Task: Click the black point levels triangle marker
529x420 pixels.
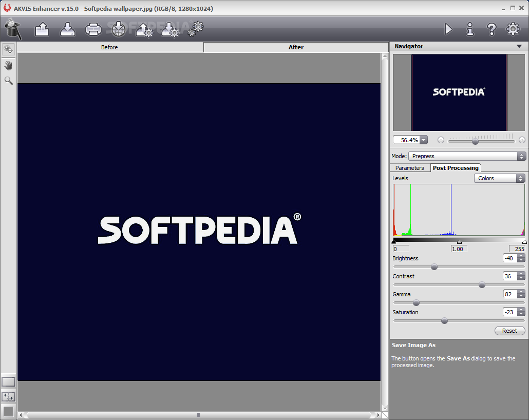Action: coord(394,242)
